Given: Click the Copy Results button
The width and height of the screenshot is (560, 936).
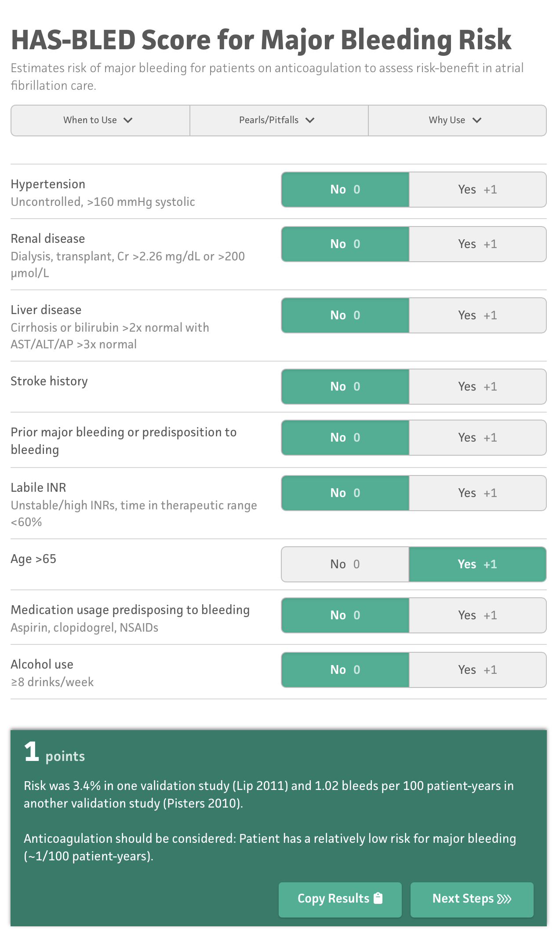Looking at the screenshot, I should (340, 899).
